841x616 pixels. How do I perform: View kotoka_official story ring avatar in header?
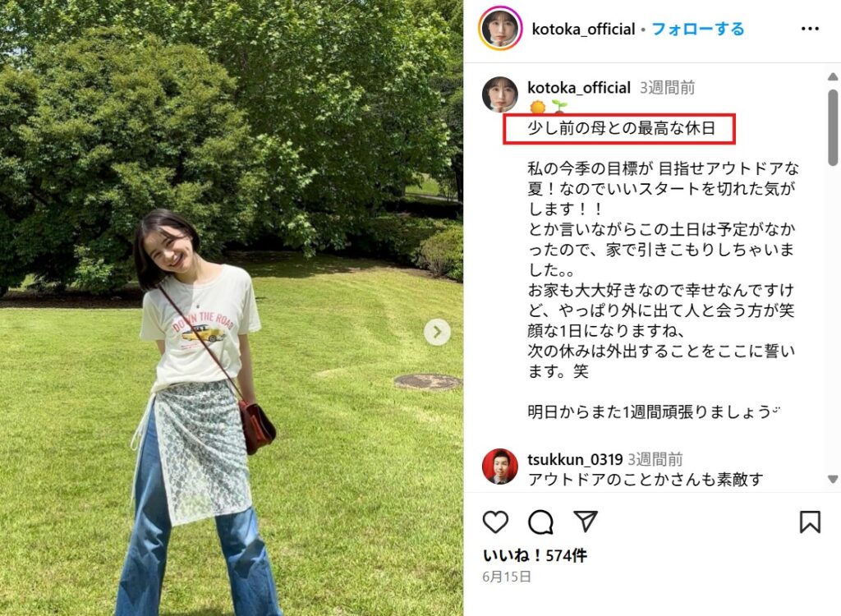point(500,28)
